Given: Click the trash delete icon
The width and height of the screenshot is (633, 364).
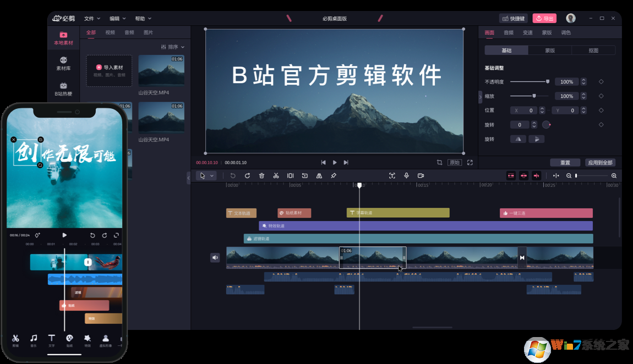Looking at the screenshot, I should pos(261,176).
